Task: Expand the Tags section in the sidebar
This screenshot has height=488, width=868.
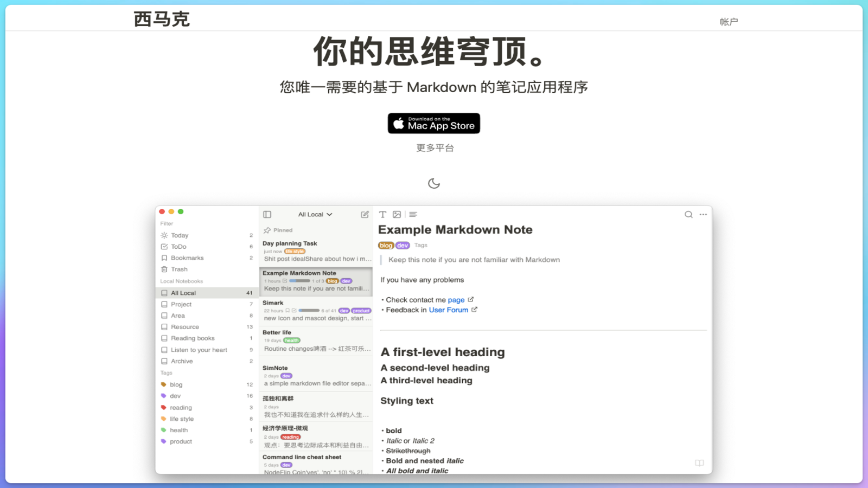Action: click(165, 373)
